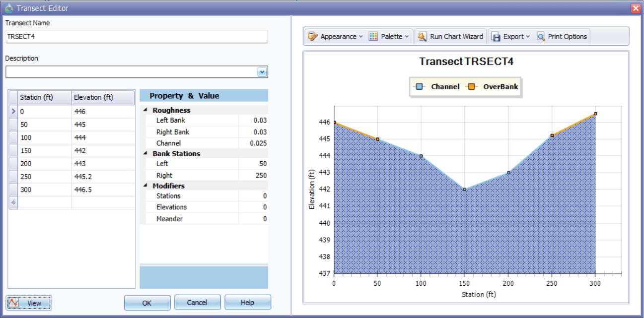Viewport: 644px width, 318px height.
Task: Click the Help button
Action: click(x=247, y=302)
